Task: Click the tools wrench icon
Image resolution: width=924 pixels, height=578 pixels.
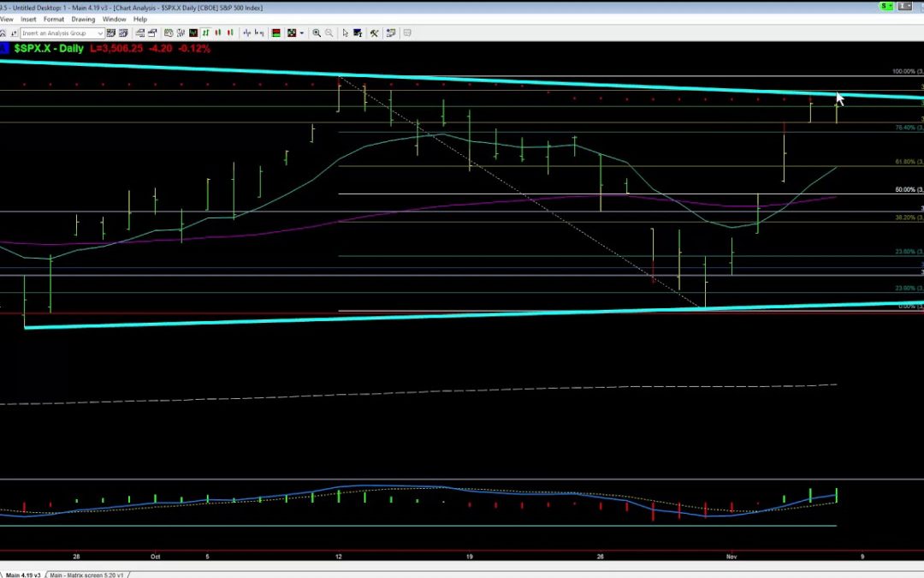Action: 374,33
